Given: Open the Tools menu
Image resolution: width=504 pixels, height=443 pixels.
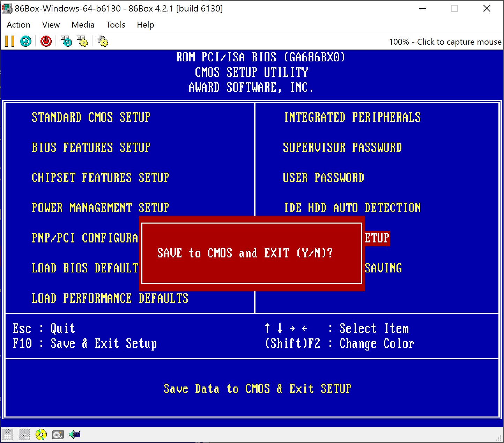Looking at the screenshot, I should [116, 25].
